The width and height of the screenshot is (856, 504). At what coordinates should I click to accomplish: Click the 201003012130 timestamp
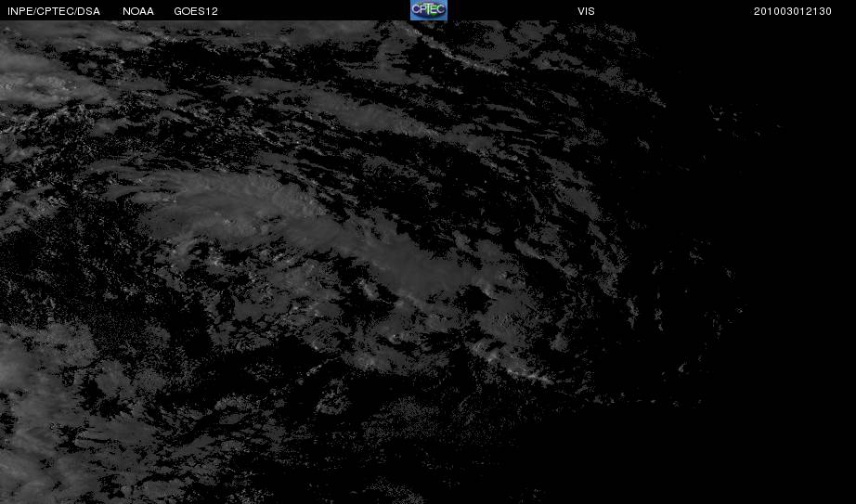793,11
